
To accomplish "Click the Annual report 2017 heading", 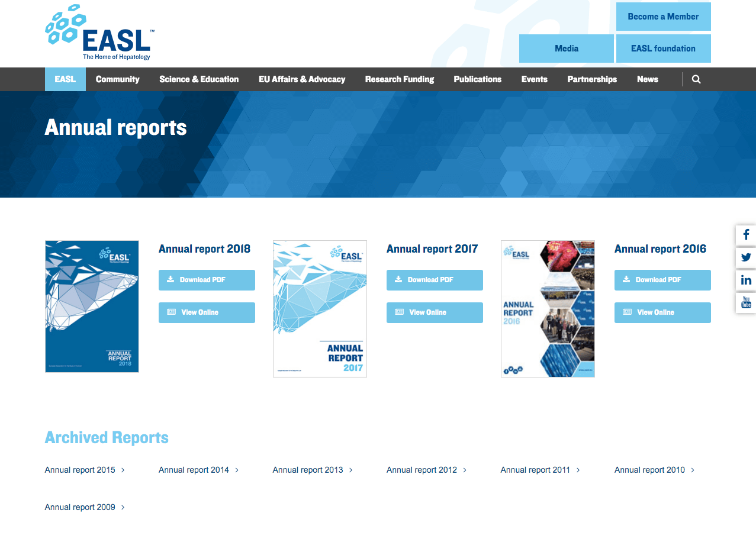I will click(x=432, y=249).
